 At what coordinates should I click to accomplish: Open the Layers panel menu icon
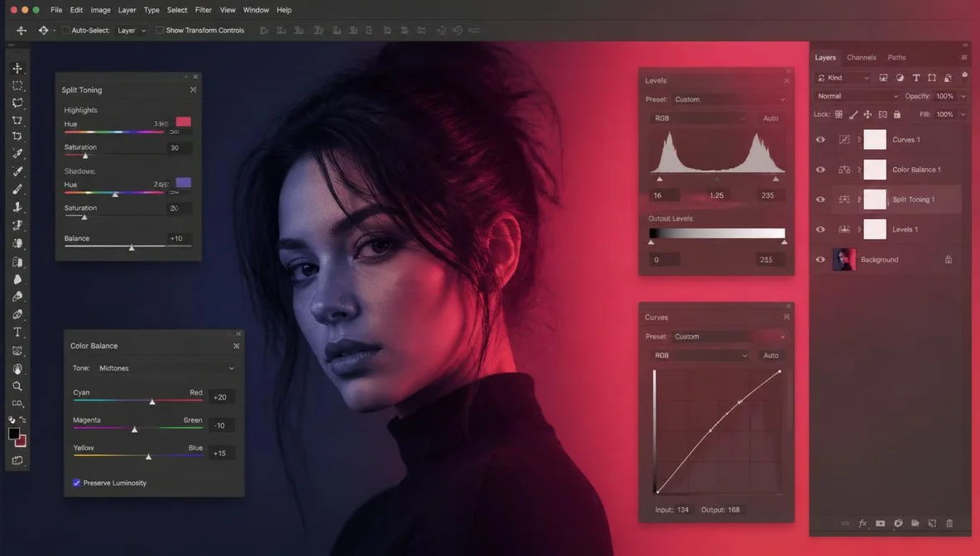click(x=963, y=57)
